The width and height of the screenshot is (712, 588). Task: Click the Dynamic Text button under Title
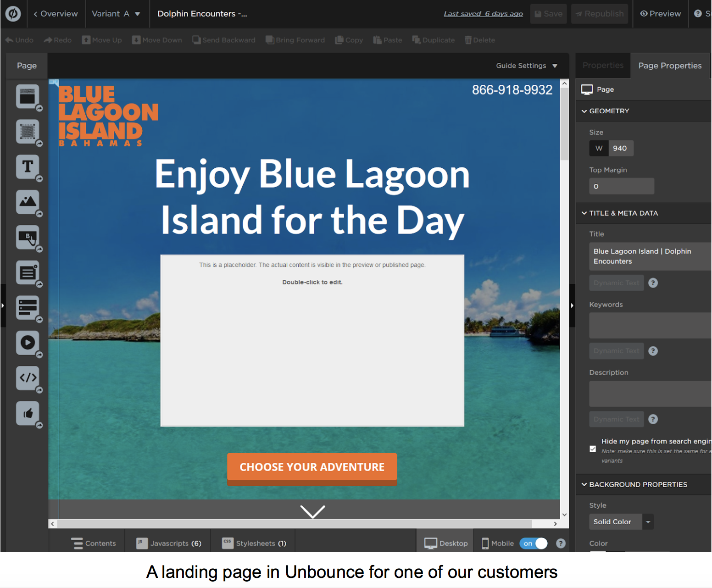[616, 283]
